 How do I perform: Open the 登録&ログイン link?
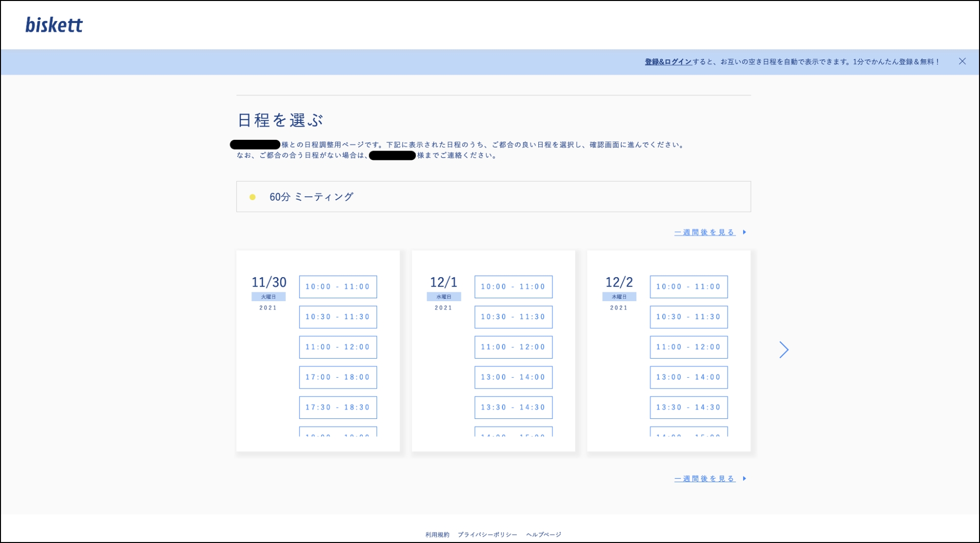tap(667, 62)
